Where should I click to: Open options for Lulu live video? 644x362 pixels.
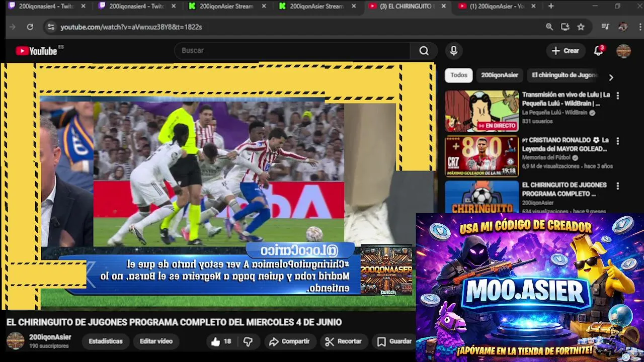point(618,96)
